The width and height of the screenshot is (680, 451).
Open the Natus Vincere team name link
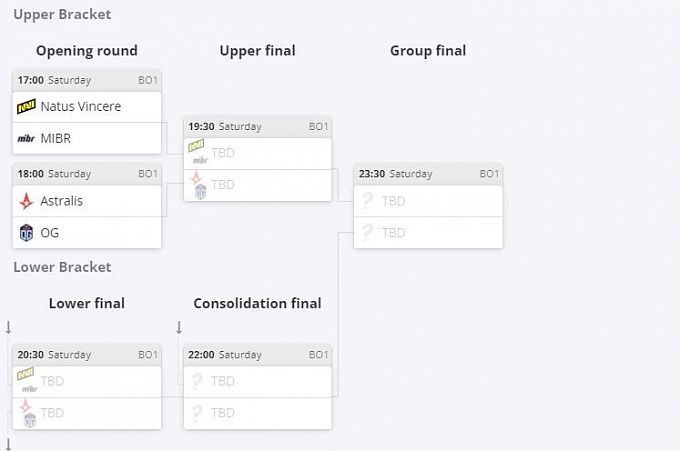click(x=81, y=106)
